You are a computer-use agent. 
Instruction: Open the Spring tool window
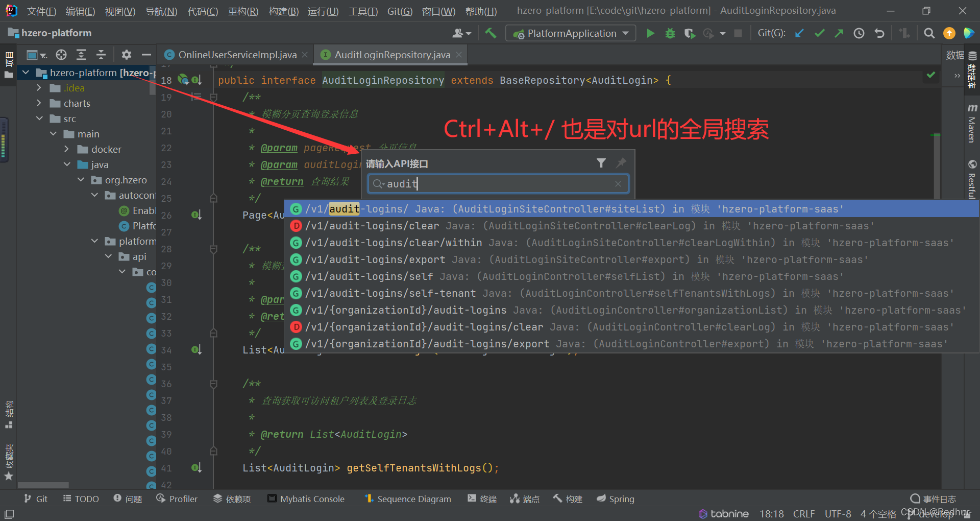click(x=615, y=499)
